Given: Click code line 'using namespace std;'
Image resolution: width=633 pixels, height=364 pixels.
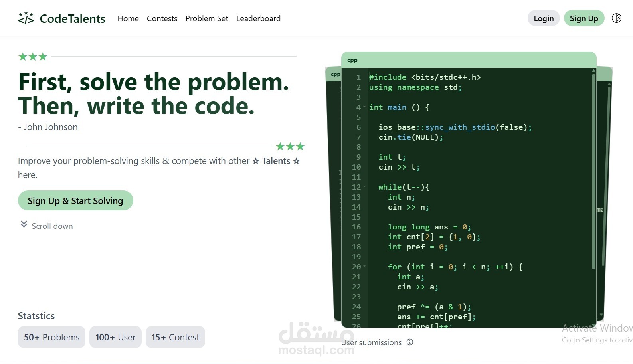Looking at the screenshot, I should tap(415, 87).
